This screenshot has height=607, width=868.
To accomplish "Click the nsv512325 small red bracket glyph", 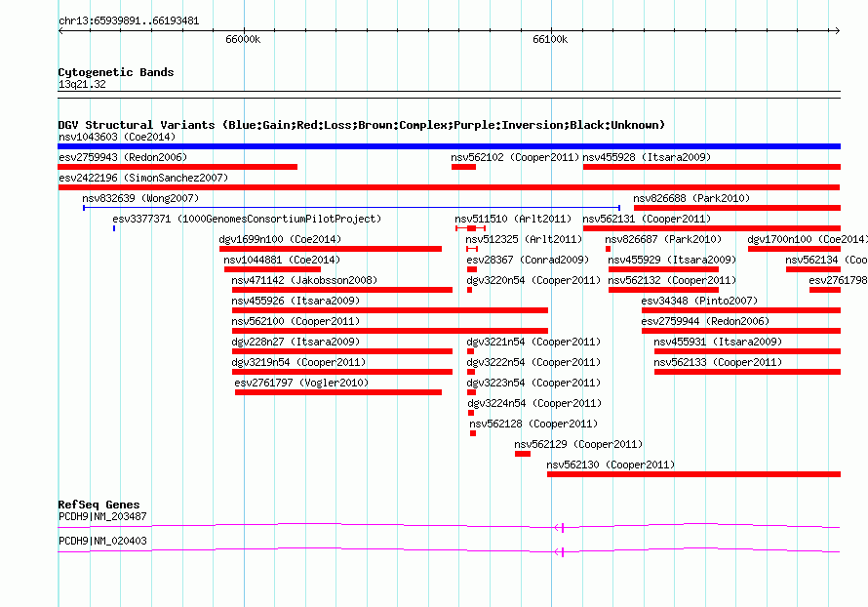I will (472, 249).
